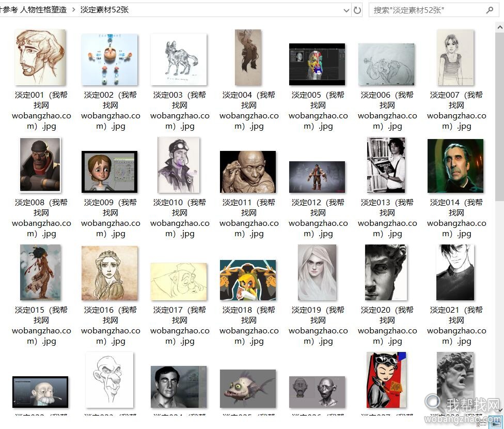
Task: Select the long-nose caricature sketch thumbnail
Action: [x=109, y=380]
